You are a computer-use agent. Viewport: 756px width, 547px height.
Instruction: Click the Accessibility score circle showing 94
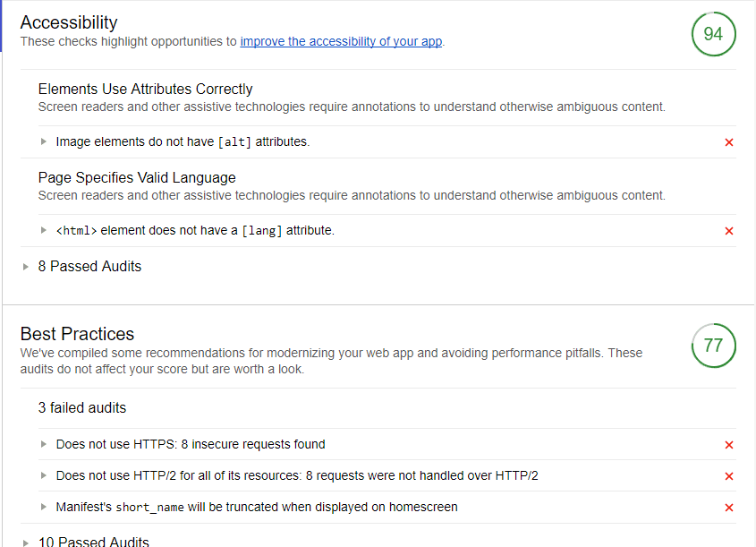click(x=713, y=33)
